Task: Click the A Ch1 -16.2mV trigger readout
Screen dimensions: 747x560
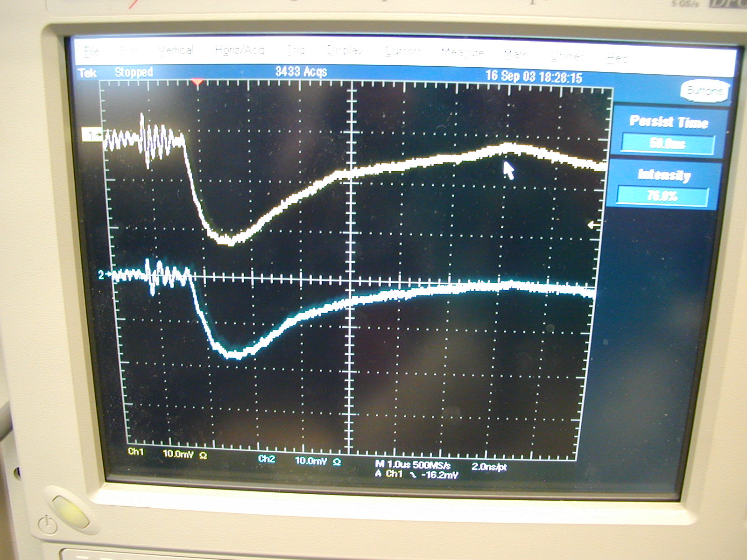Action: click(417, 475)
